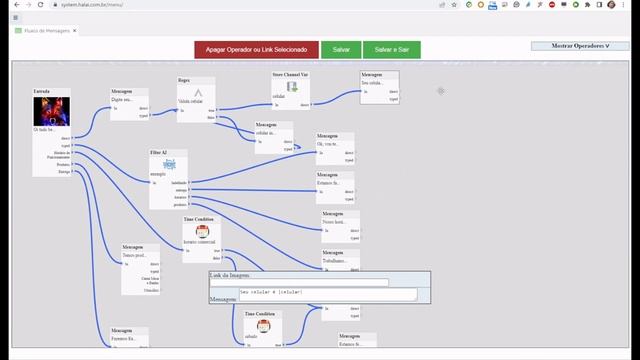The width and height of the screenshot is (640, 360).
Task: Click the browser back arrow
Action: point(17,5)
